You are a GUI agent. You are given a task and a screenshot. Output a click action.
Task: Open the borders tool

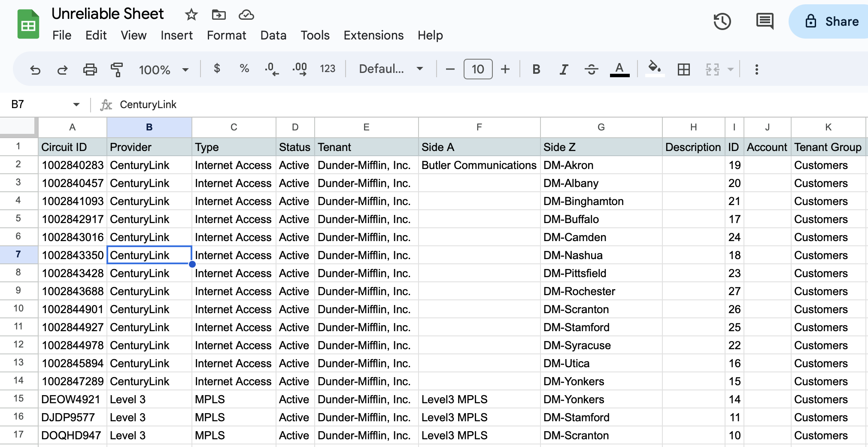(x=683, y=69)
